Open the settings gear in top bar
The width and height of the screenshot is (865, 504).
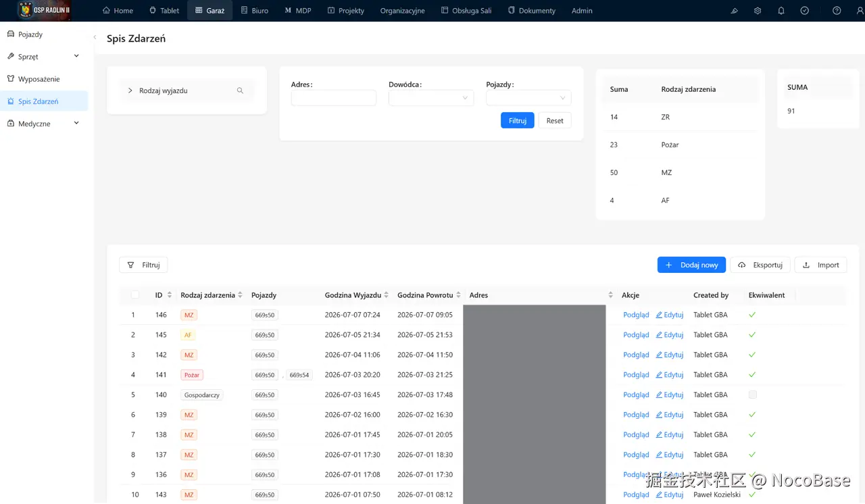758,11
